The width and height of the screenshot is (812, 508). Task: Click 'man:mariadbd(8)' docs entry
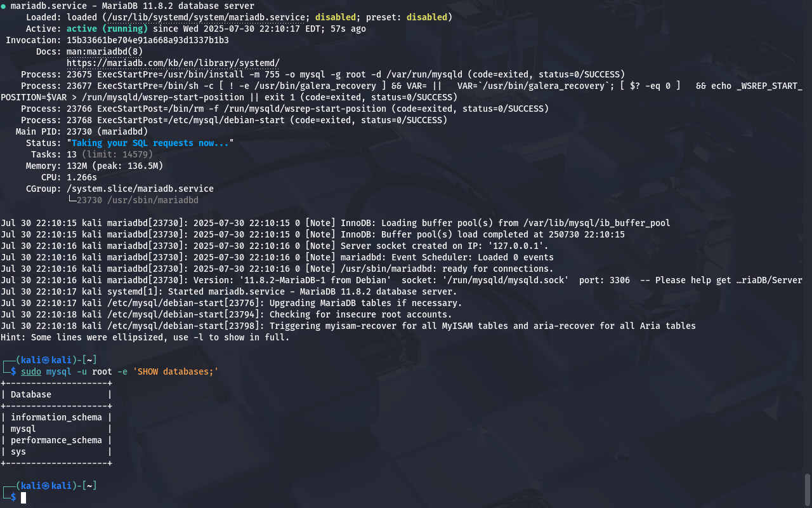pyautogui.click(x=105, y=51)
